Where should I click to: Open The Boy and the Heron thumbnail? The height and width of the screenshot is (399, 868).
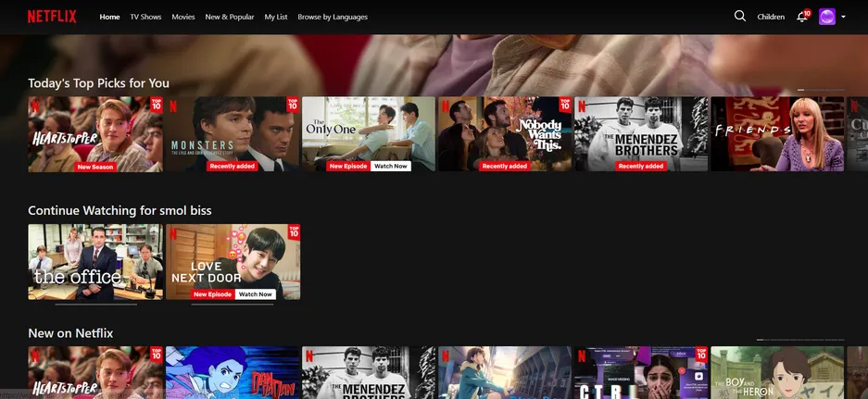pos(777,372)
